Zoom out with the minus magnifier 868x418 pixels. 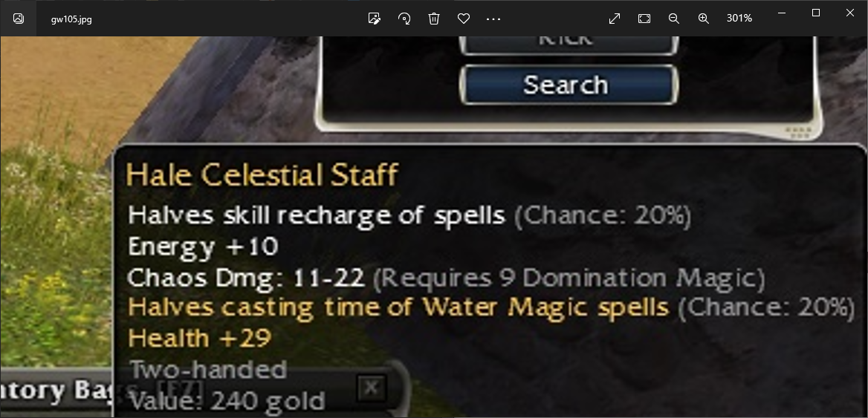tap(674, 19)
